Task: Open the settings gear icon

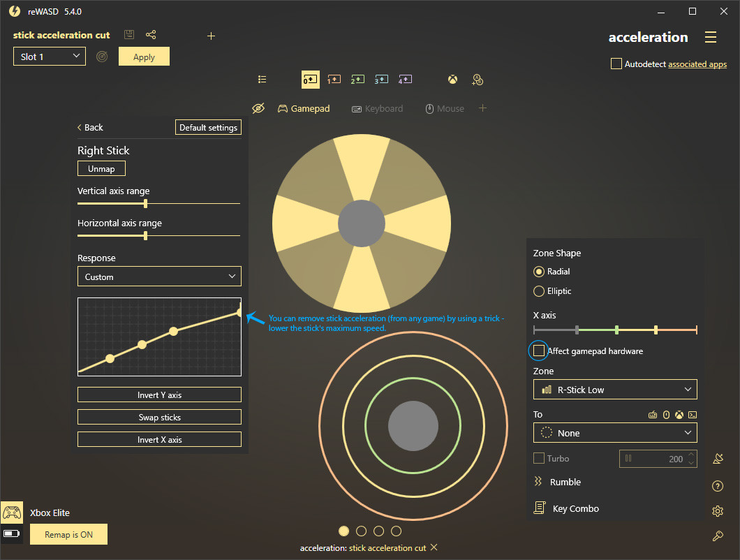Action: [x=717, y=511]
